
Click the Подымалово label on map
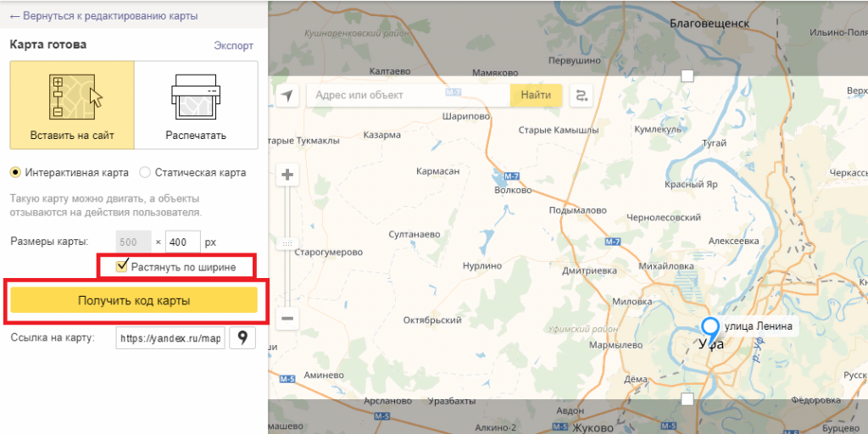coord(577,210)
